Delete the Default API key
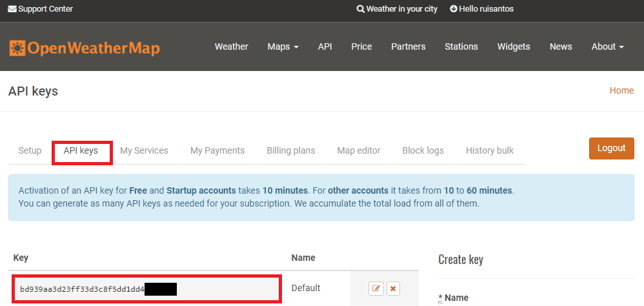The height and width of the screenshot is (306, 644). pos(393,289)
